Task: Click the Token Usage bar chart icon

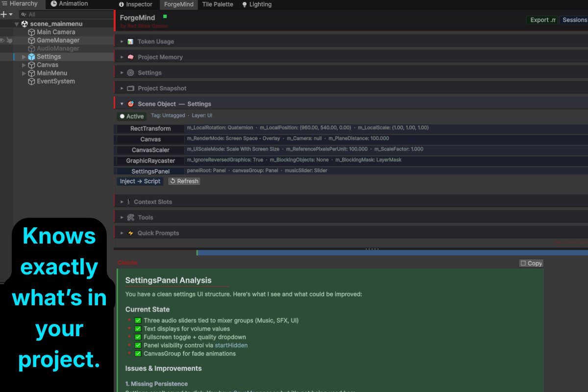Action: (x=130, y=42)
